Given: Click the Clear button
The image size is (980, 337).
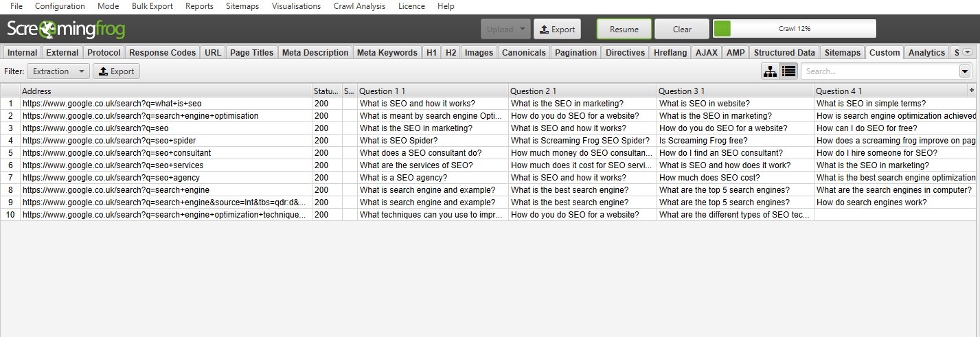Looking at the screenshot, I should pos(682,30).
